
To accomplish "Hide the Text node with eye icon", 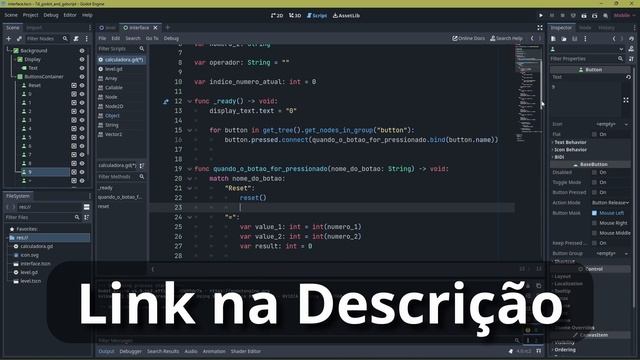I will click(x=82, y=68).
